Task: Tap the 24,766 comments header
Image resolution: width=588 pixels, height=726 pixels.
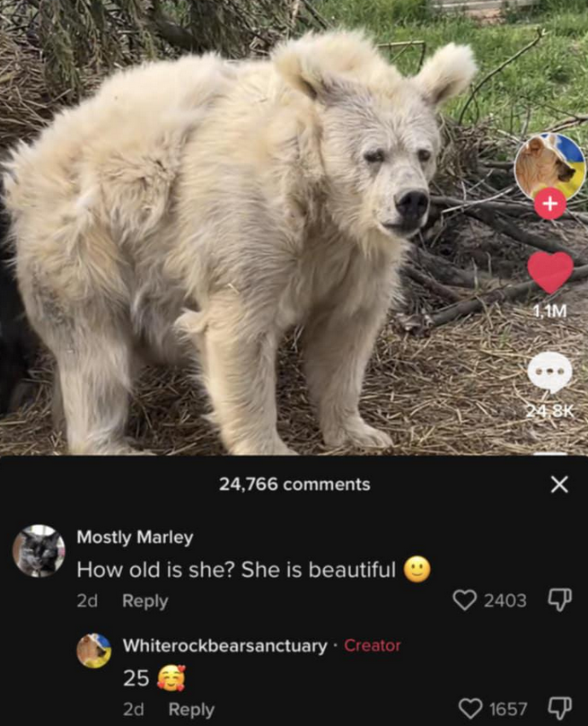Action: pyautogui.click(x=294, y=485)
